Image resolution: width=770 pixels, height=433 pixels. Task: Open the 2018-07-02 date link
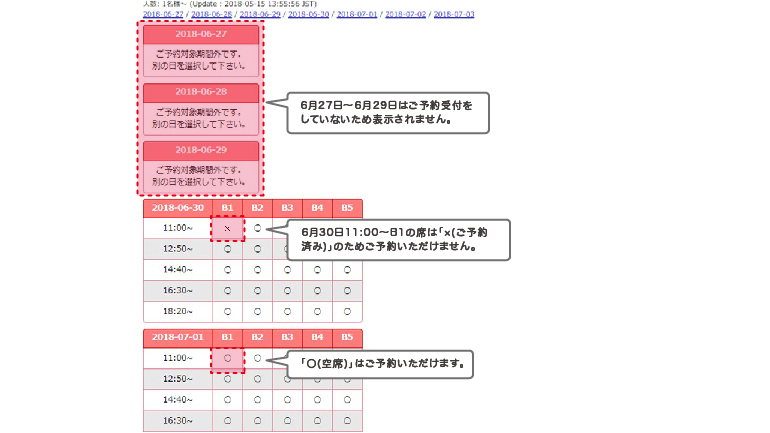(405, 15)
